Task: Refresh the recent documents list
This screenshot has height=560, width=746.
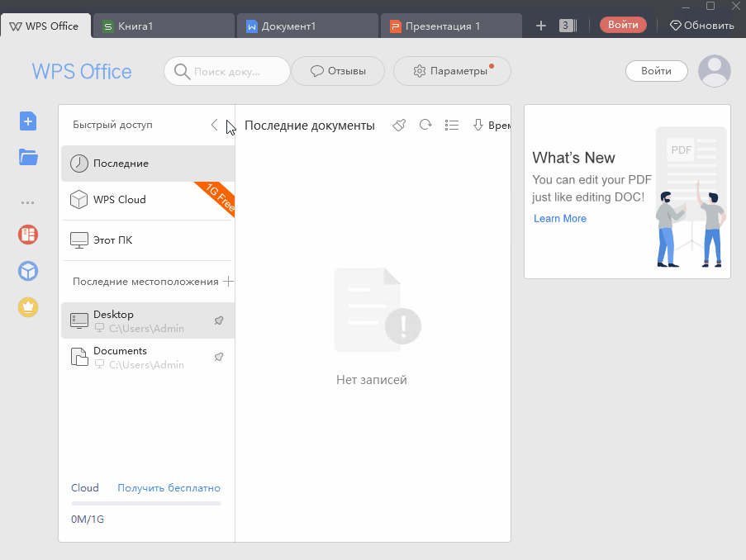Action: click(425, 125)
